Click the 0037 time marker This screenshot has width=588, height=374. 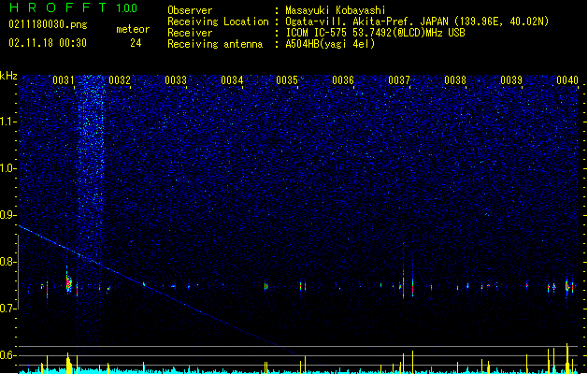pyautogui.click(x=399, y=80)
